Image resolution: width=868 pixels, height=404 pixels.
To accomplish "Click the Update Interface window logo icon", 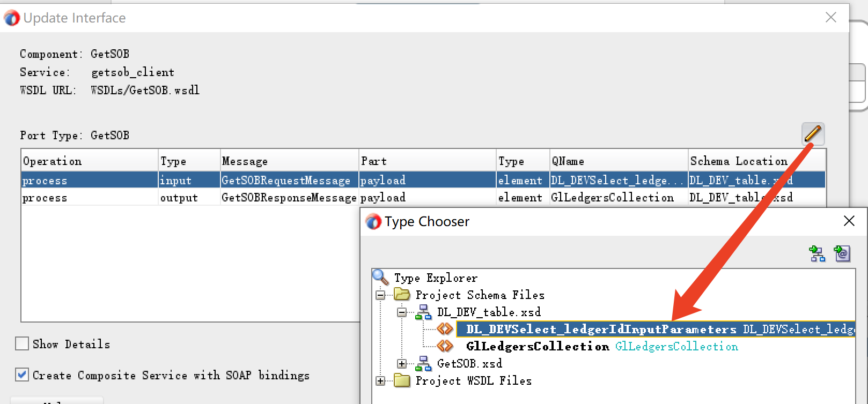I will [12, 18].
